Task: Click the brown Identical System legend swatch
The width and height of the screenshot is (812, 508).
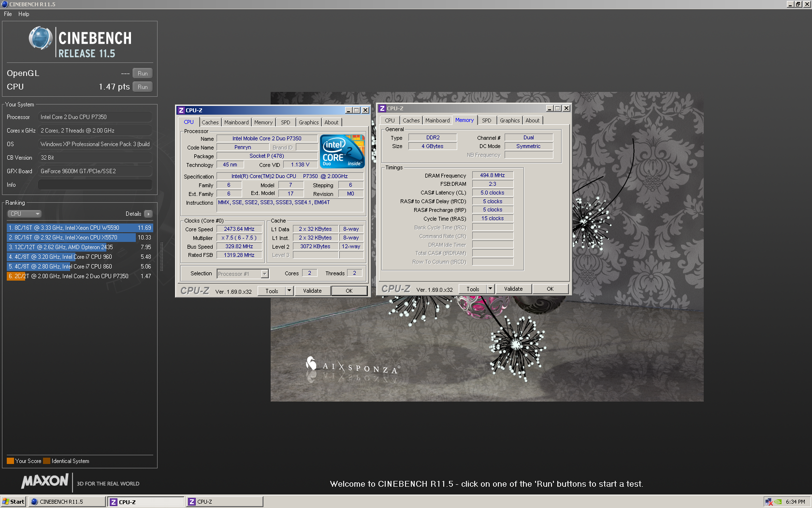Action: coord(46,461)
